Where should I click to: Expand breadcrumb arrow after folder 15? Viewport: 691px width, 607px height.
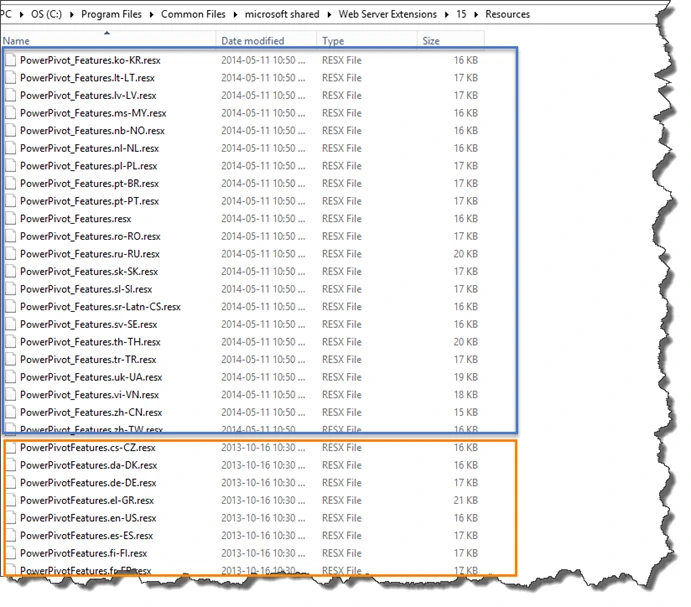[476, 15]
